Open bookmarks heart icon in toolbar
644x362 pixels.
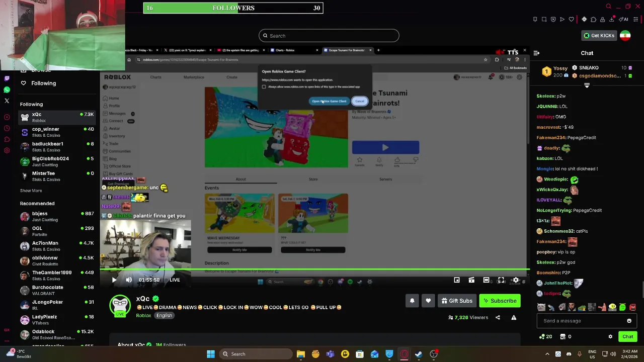pyautogui.click(x=571, y=20)
